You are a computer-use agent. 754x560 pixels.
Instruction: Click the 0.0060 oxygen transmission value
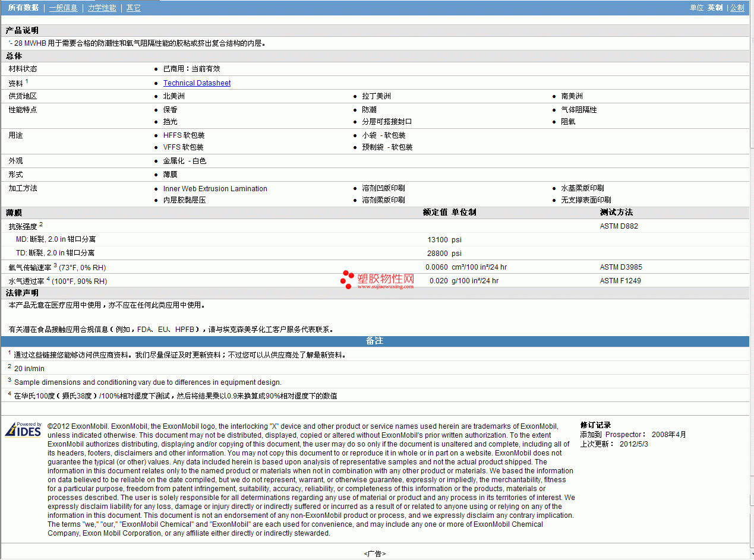coord(437,267)
